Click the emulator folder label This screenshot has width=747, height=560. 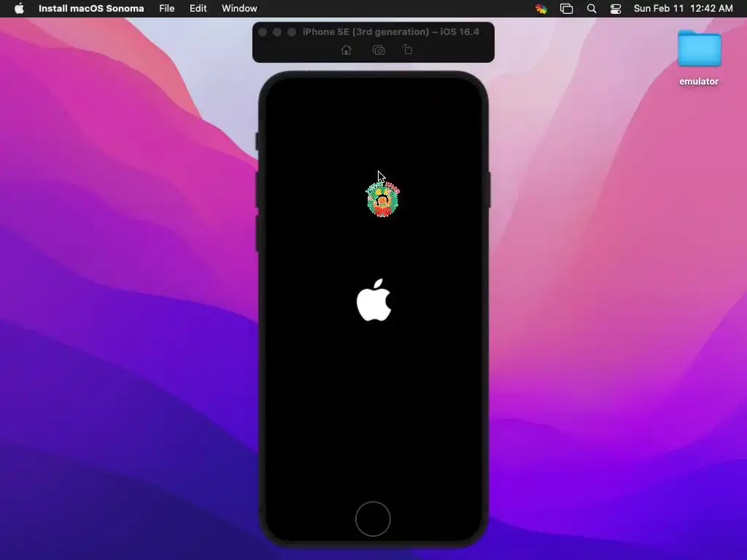click(x=699, y=82)
